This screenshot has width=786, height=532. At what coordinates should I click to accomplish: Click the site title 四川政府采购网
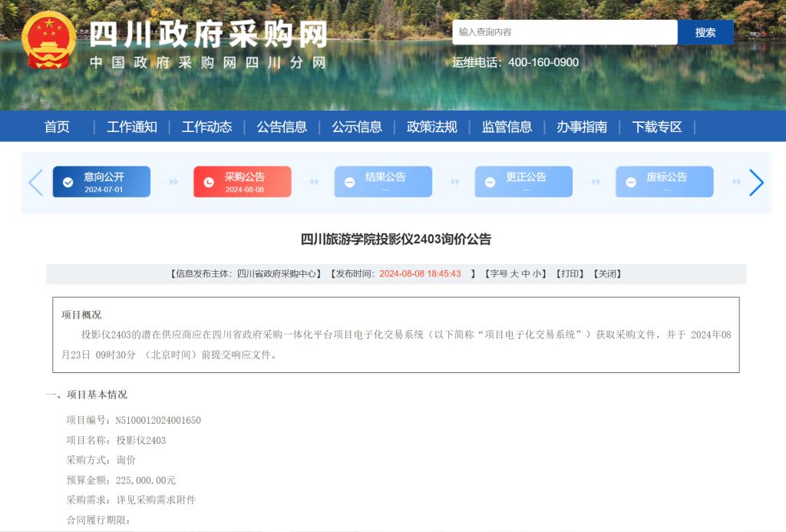pos(209,35)
